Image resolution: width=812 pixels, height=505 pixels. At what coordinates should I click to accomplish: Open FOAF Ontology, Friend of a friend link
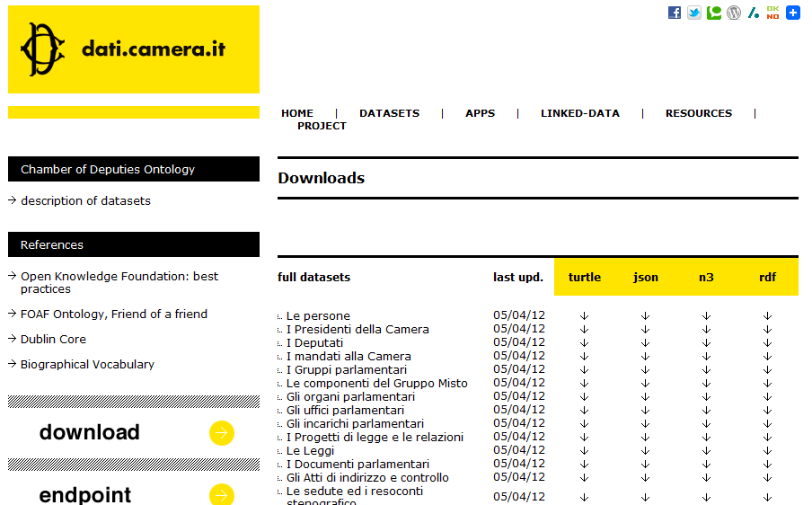coord(113,314)
